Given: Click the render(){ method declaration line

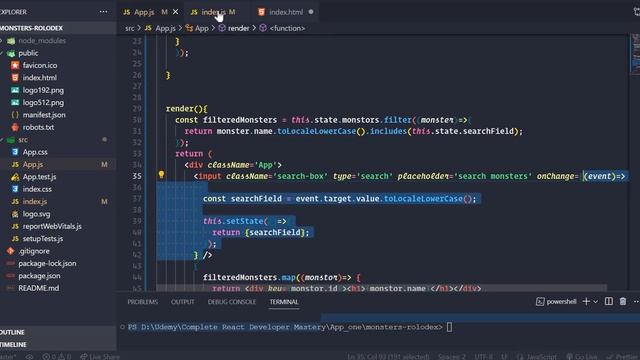Looking at the screenshot, I should pyautogui.click(x=187, y=109).
